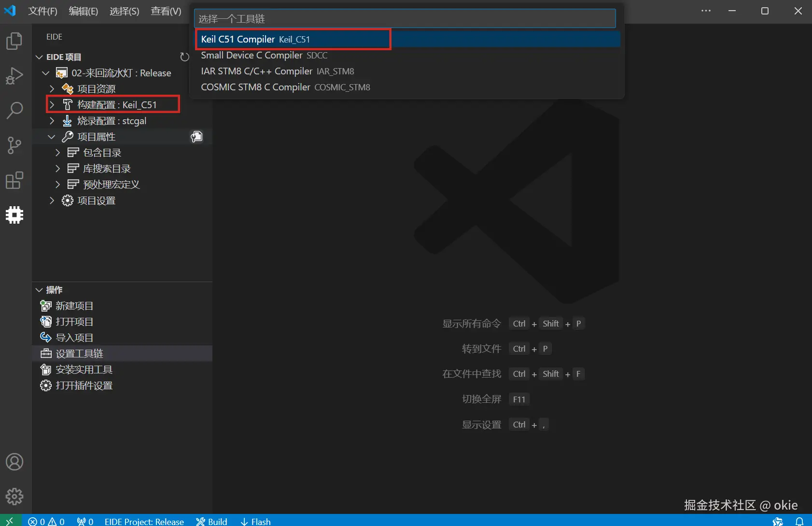Open the Accounts menu icon
Screen dimensions: 812x526
[x=14, y=462]
